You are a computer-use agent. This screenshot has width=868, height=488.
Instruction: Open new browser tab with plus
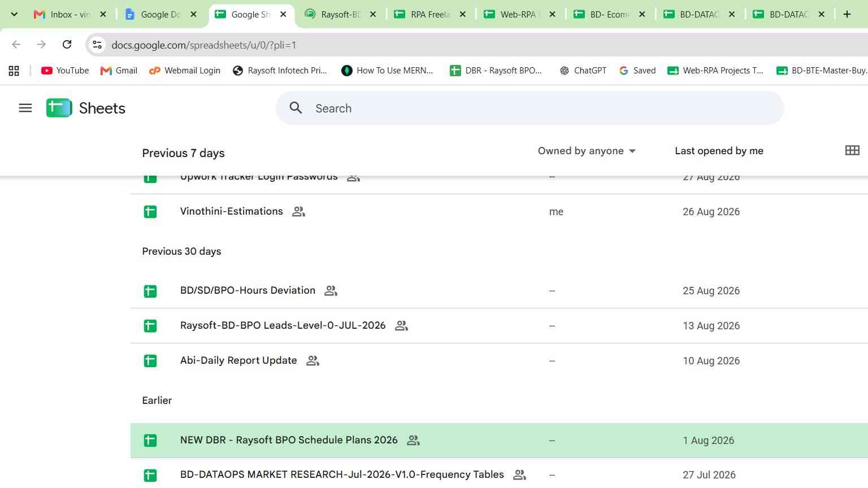[847, 14]
